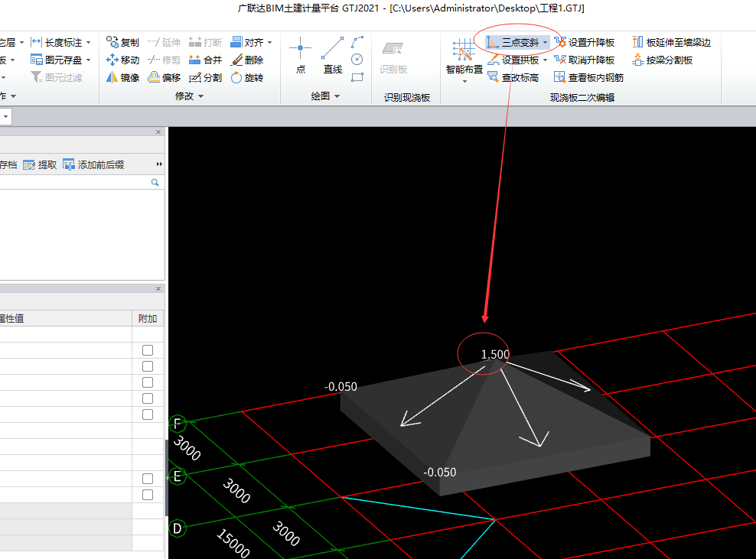Click the 图元存盘 save element tool
756x559 pixels.
57,60
